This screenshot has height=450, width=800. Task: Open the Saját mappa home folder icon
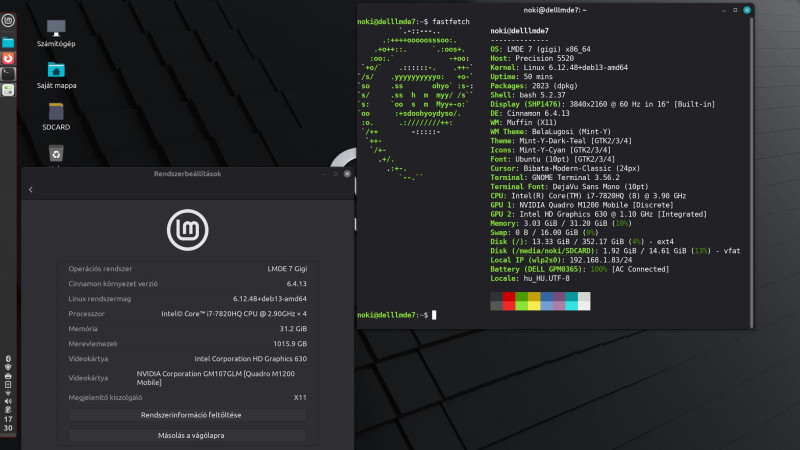(56, 75)
